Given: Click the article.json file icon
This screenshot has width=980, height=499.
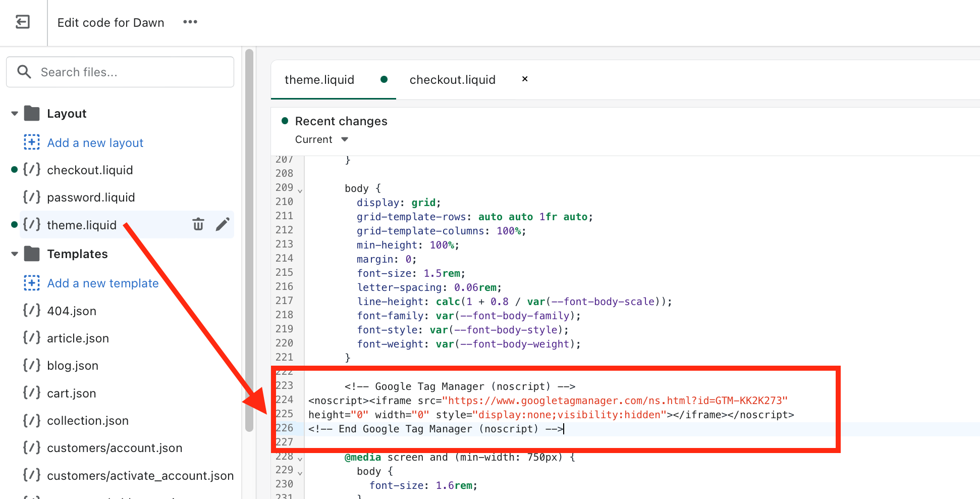Looking at the screenshot, I should [32, 338].
